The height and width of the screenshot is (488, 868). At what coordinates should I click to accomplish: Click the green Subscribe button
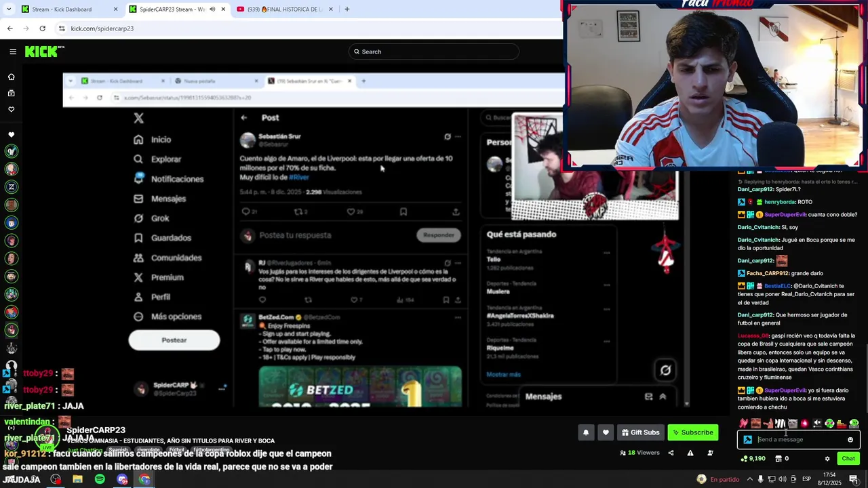[x=692, y=432]
